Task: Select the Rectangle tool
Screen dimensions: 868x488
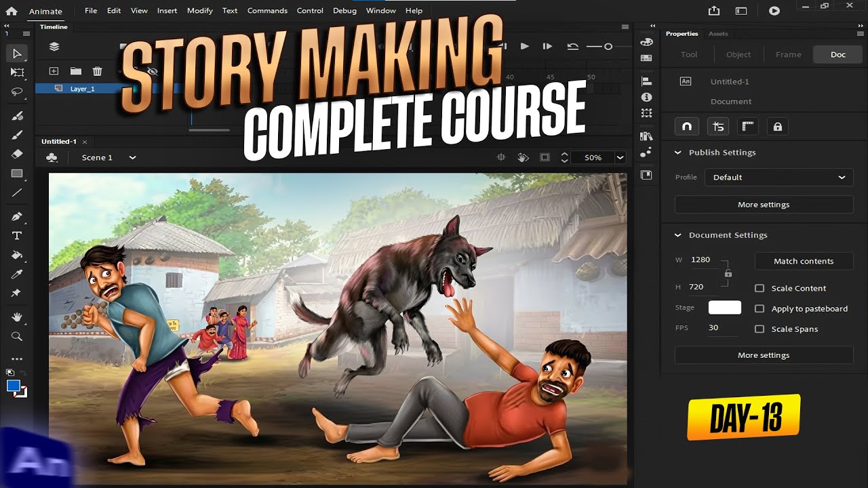Action: (17, 174)
